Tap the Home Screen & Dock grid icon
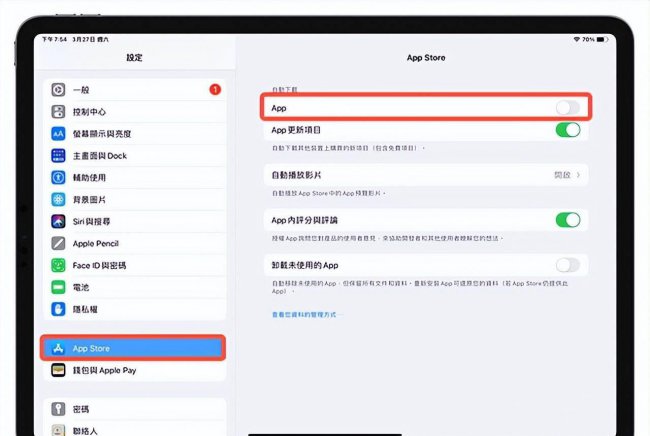The height and width of the screenshot is (436, 650). (58, 155)
